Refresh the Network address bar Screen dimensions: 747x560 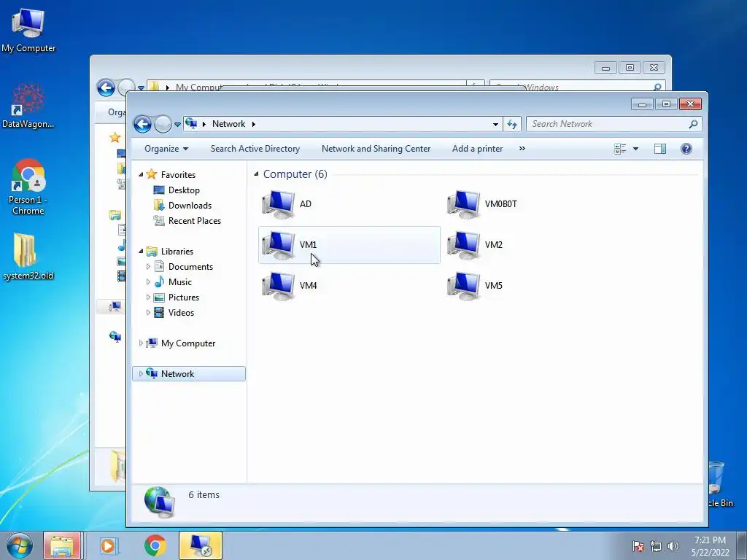pos(512,124)
